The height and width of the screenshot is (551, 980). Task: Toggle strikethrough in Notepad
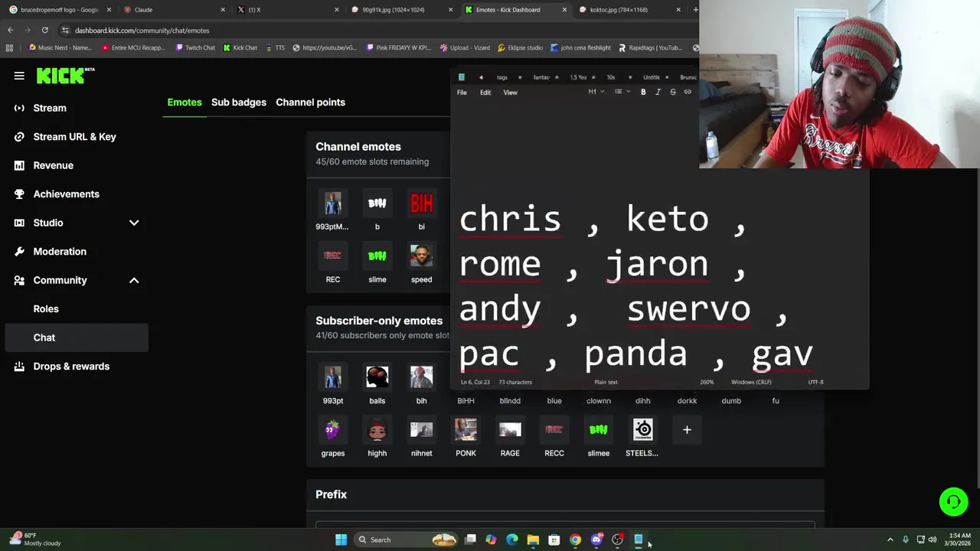tap(673, 92)
